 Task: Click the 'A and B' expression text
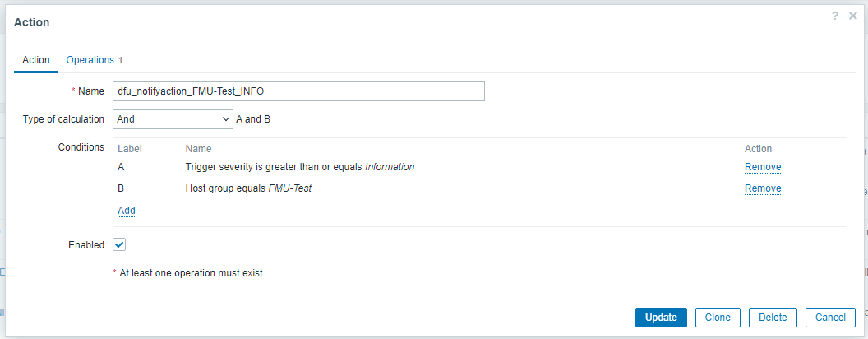coord(253,119)
